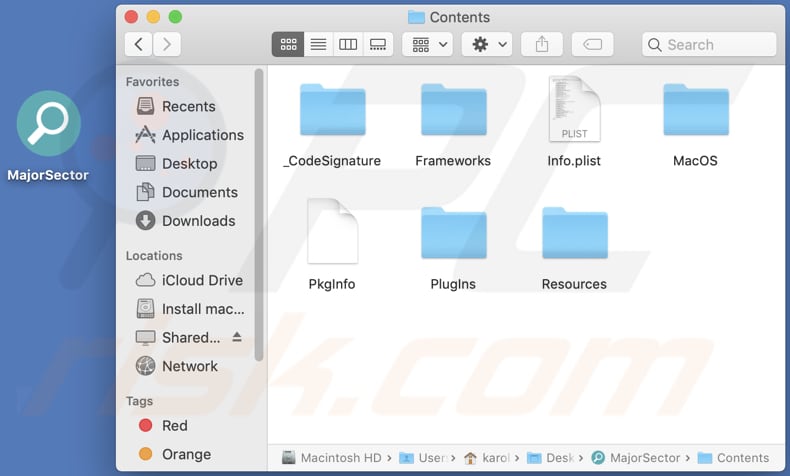Close the Finder window
The image size is (790, 476).
[x=131, y=17]
